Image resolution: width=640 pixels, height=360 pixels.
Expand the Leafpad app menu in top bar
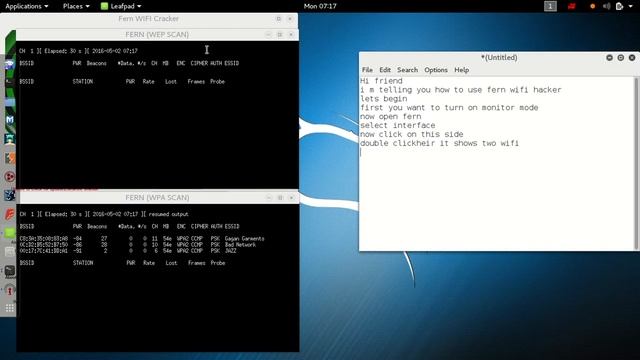pos(121,6)
